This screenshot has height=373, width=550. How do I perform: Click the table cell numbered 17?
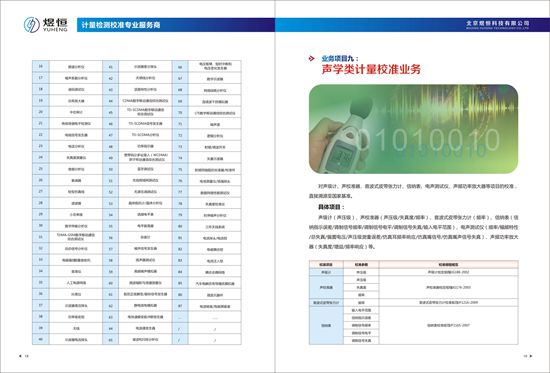tap(41, 78)
